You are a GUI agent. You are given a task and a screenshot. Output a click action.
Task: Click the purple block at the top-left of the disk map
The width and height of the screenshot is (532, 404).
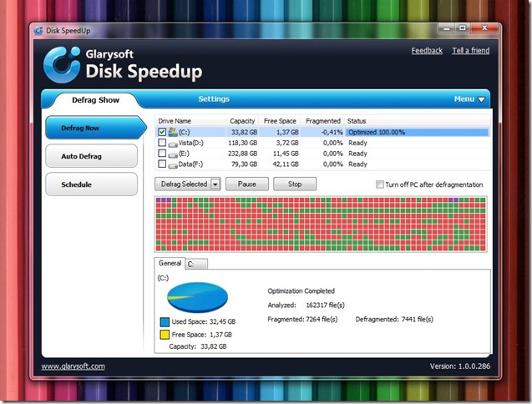159,200
